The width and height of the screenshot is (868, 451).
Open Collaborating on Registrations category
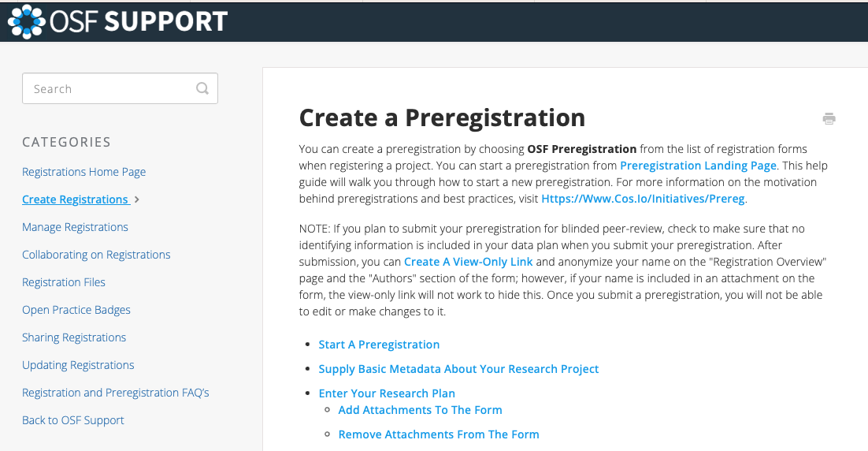coord(96,255)
